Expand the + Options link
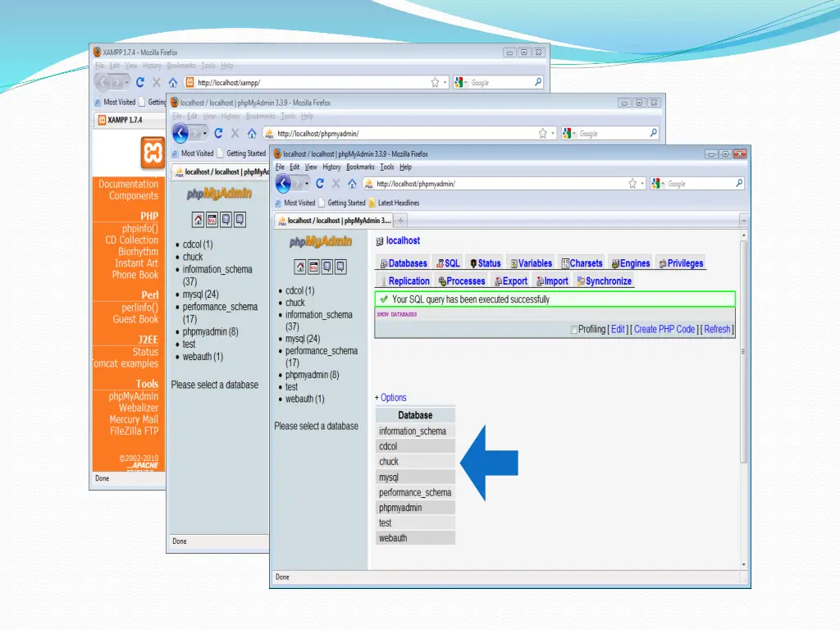The width and height of the screenshot is (840, 630). 390,398
